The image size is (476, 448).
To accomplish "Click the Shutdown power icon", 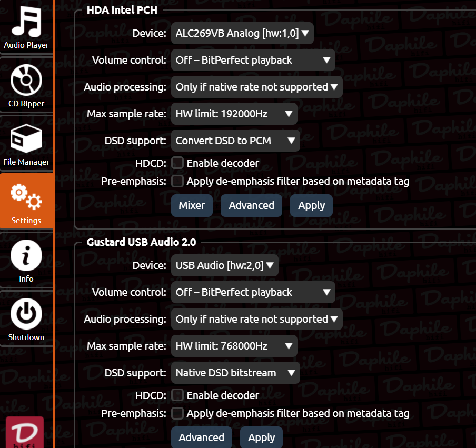I will 26,314.
